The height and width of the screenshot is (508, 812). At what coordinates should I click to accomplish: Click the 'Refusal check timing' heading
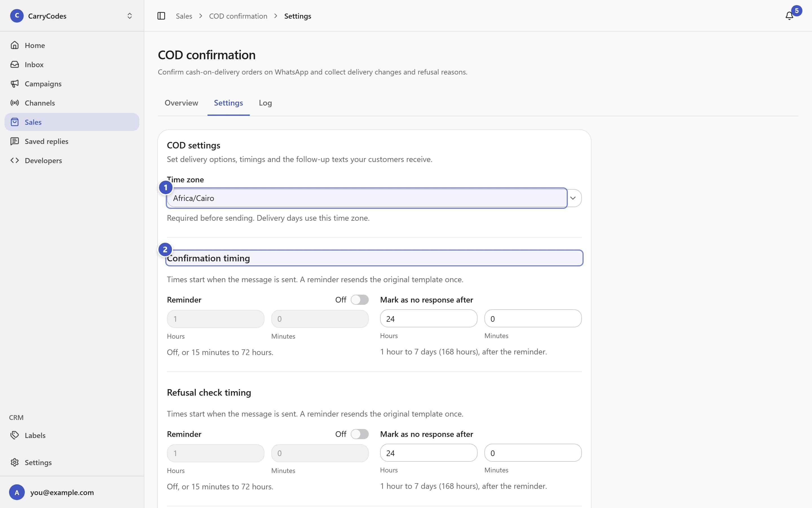[209, 392]
